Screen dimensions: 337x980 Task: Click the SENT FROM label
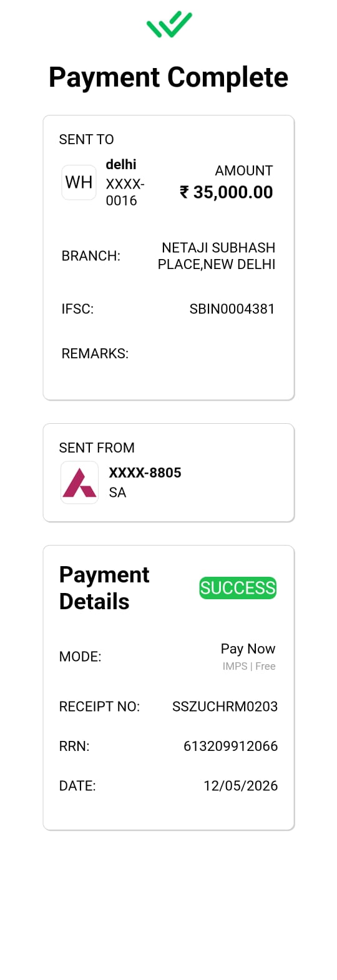coord(97,448)
